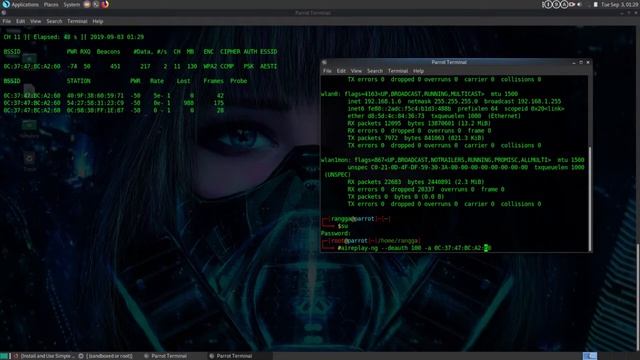Select first Parrot Terminal taskbar button
Screen dimensions: 640x360
166,356
